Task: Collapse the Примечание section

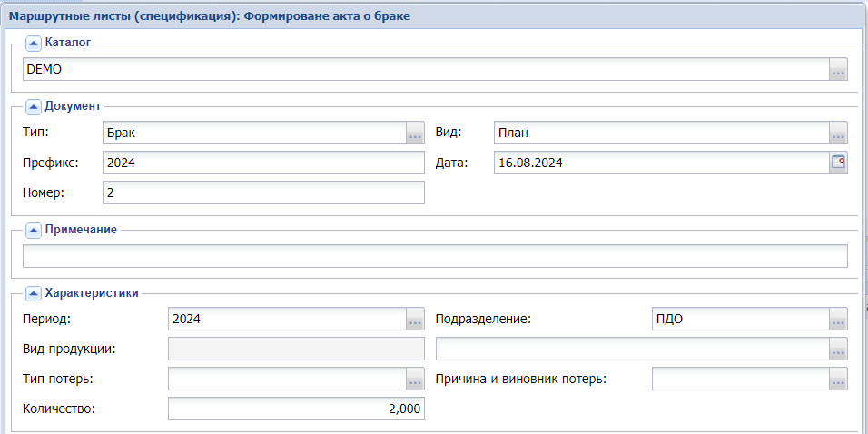Action: tap(34, 230)
